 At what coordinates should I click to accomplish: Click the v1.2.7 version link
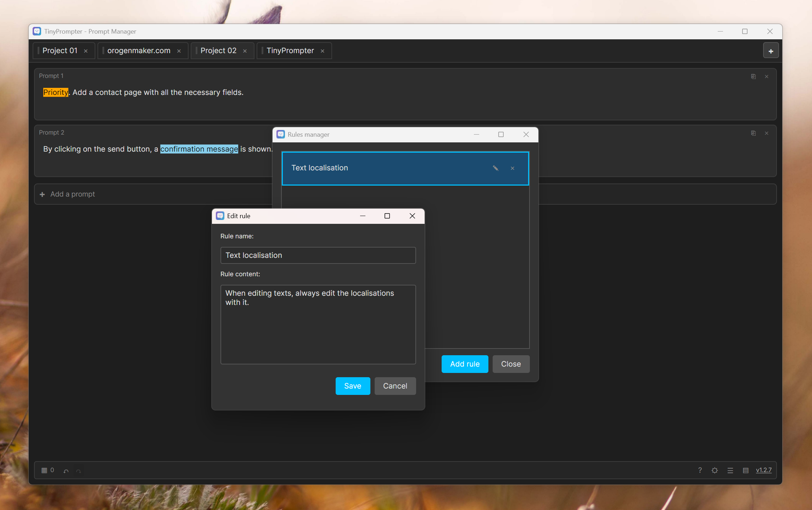(x=763, y=470)
